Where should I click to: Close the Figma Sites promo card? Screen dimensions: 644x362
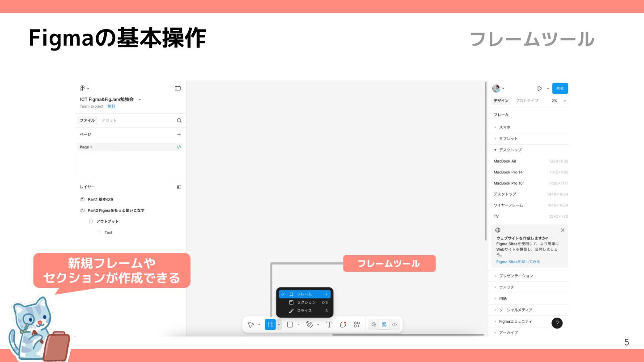[563, 230]
